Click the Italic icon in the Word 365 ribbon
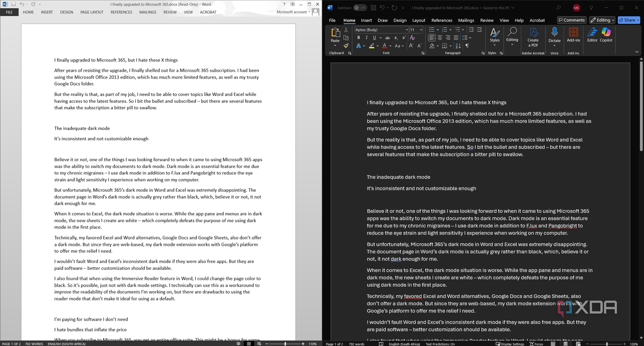644x346 pixels. (366, 37)
